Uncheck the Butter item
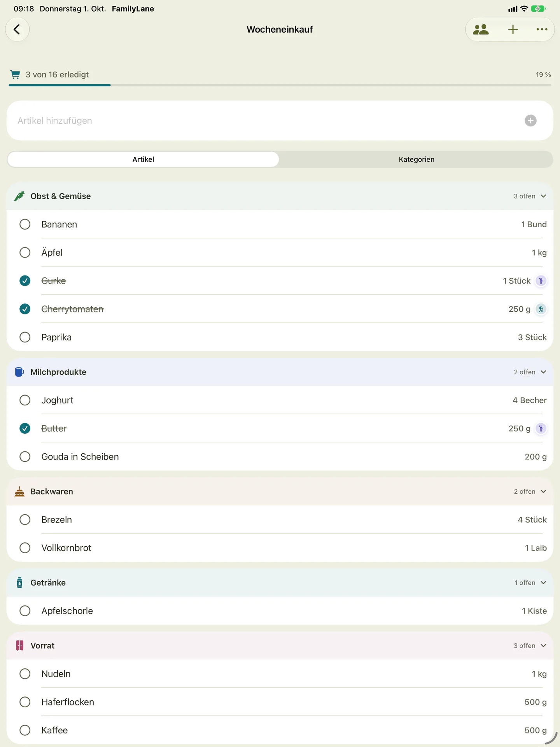This screenshot has width=560, height=747. [25, 428]
